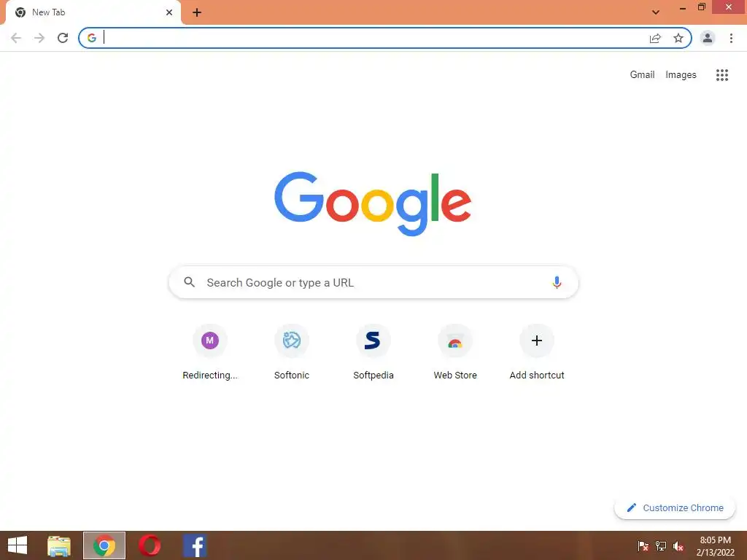The image size is (747, 560).
Task: Close the New Tab tab
Action: pos(169,12)
